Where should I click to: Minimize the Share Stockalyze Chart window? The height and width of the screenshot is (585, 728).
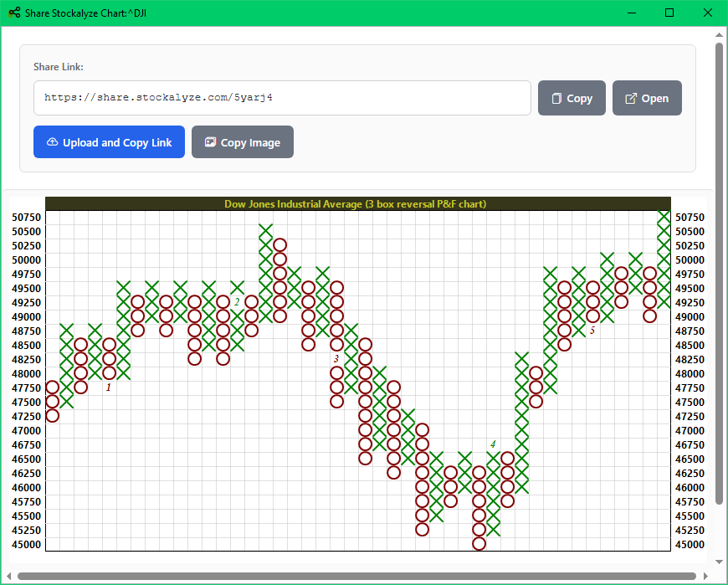(x=632, y=13)
